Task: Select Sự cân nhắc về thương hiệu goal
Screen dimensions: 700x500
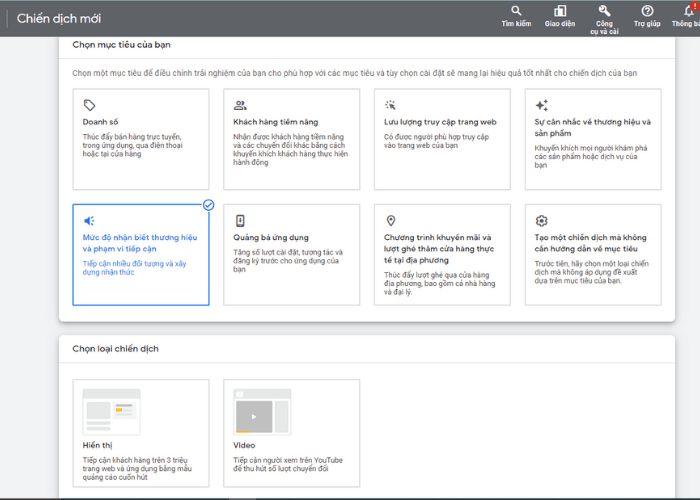Action: click(x=593, y=139)
